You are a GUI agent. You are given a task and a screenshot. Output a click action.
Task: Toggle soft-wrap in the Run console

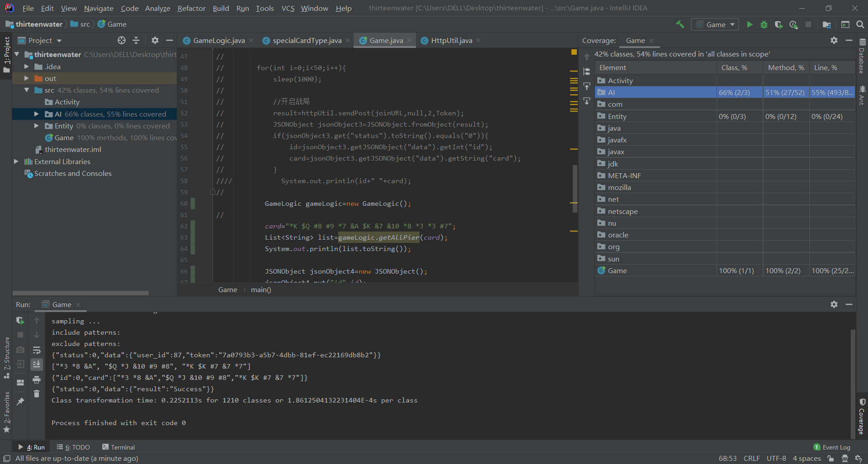pos(37,350)
